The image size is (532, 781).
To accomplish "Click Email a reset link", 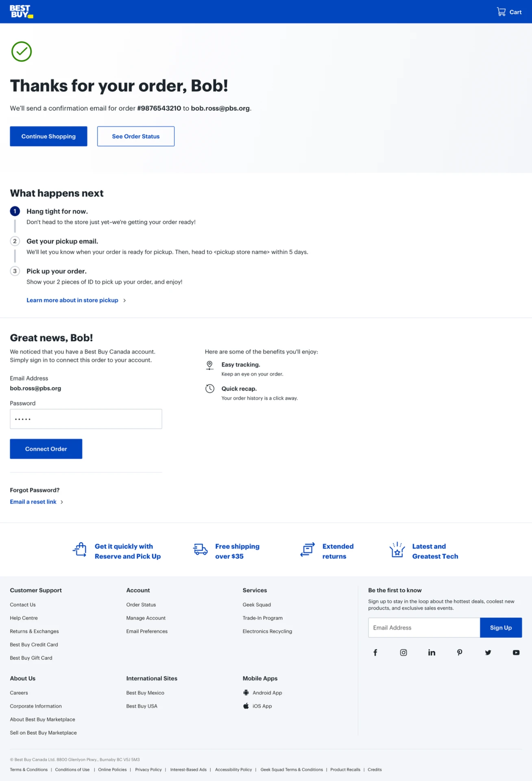I will tap(37, 502).
